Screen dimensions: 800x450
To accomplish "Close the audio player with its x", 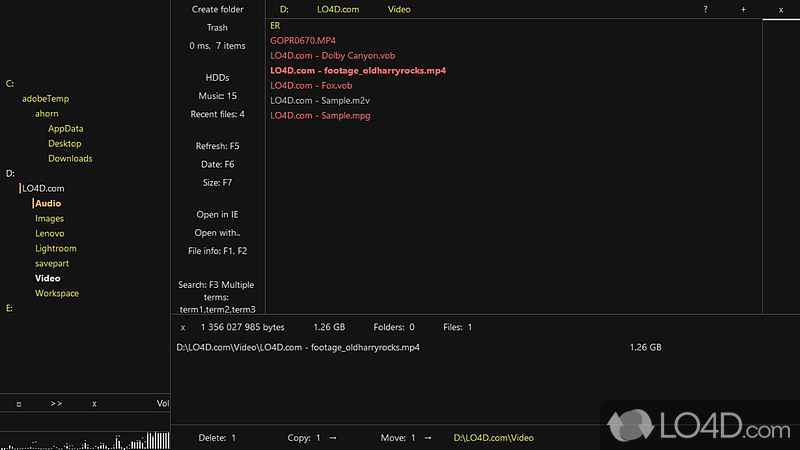I will [x=94, y=403].
